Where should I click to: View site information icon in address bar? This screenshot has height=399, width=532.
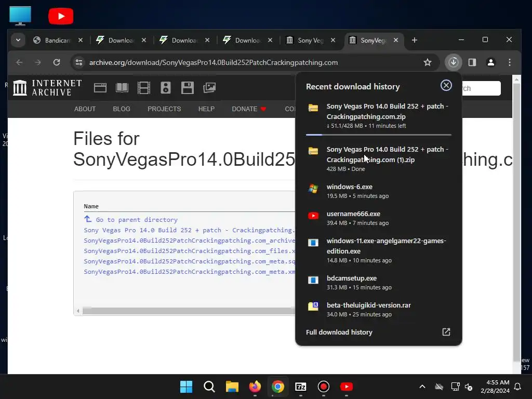point(79,62)
